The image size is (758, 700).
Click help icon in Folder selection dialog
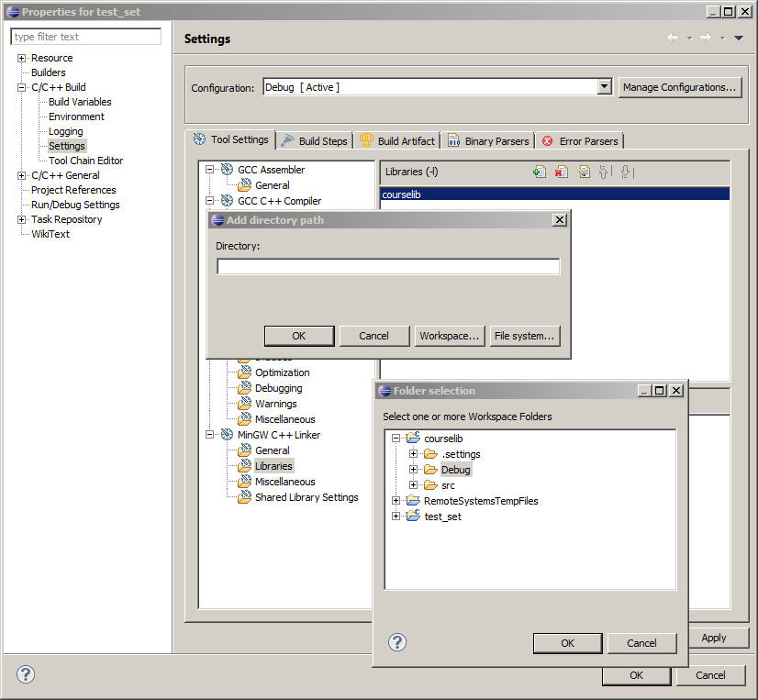point(396,642)
